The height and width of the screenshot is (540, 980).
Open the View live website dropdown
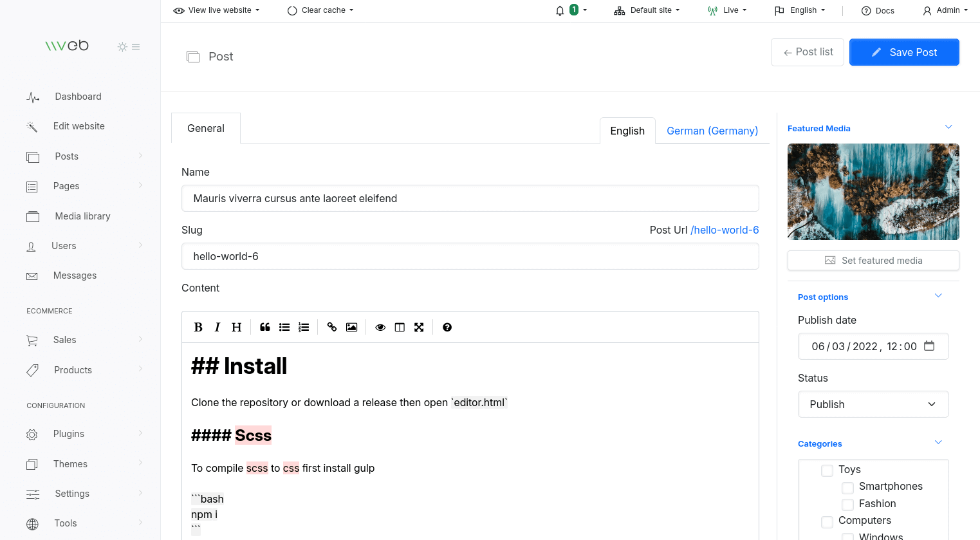217,10
